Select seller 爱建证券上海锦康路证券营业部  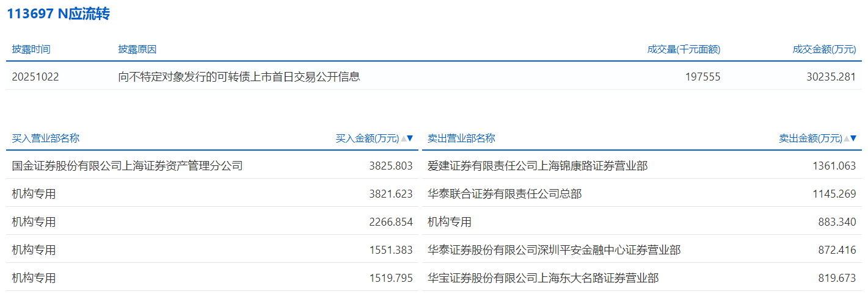[x=538, y=165]
